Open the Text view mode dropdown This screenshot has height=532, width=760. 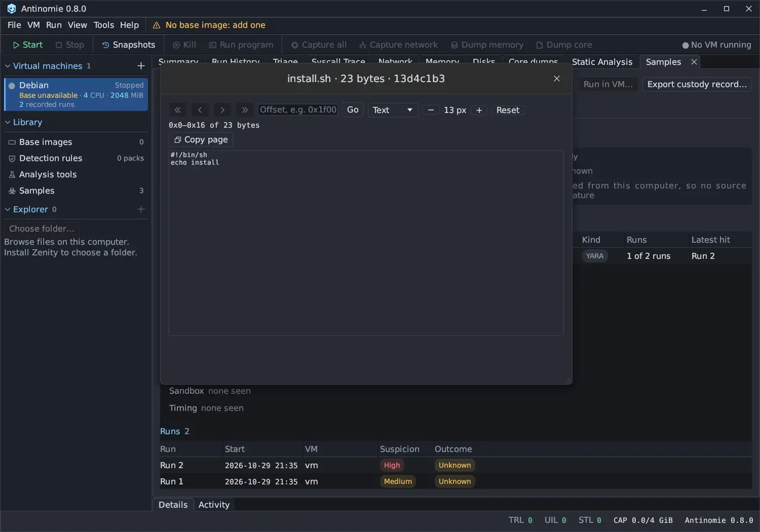[x=393, y=110]
